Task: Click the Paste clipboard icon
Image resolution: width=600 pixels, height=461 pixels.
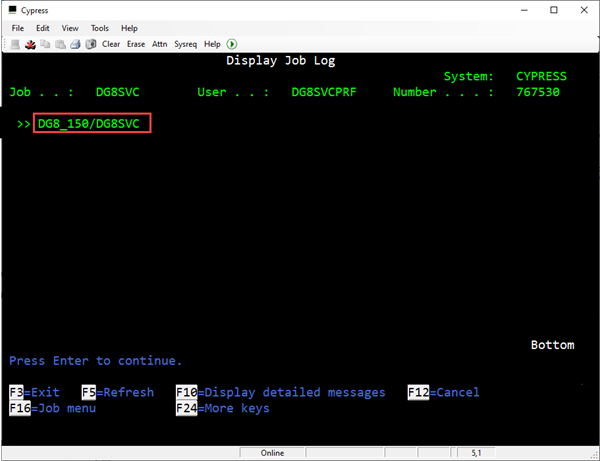Action: (60, 44)
